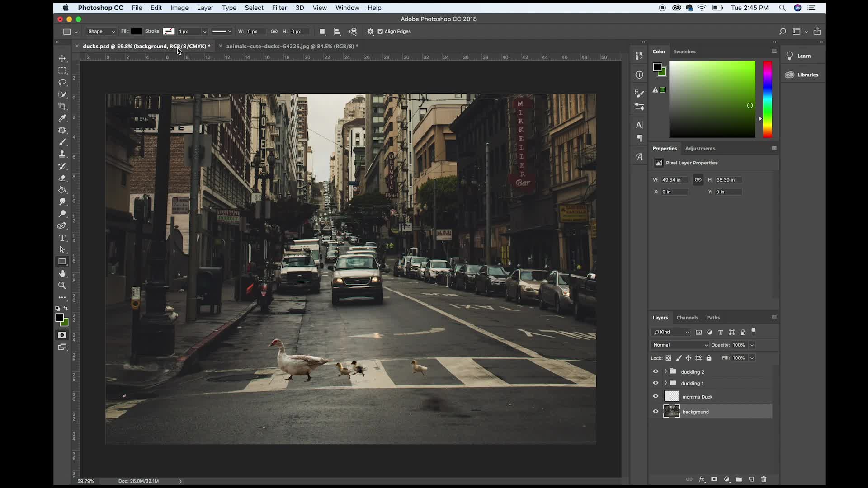The image size is (868, 488).
Task: Select the Spot Healing Brush tool
Action: (x=62, y=130)
